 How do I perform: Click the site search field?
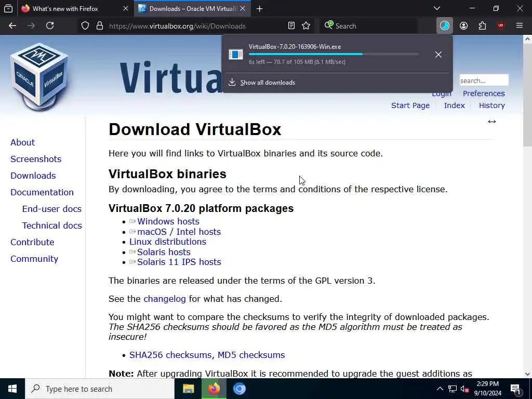coord(484,81)
